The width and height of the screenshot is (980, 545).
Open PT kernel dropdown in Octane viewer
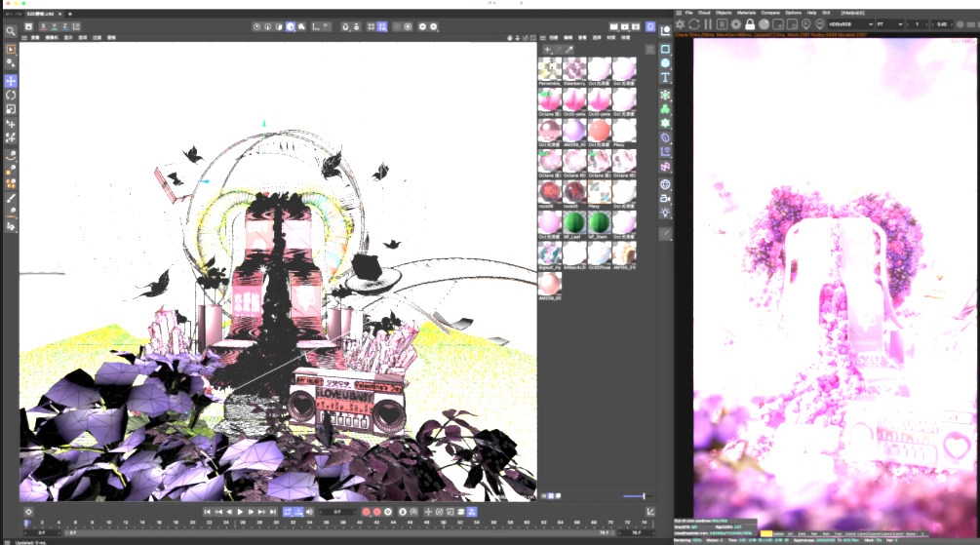click(889, 24)
